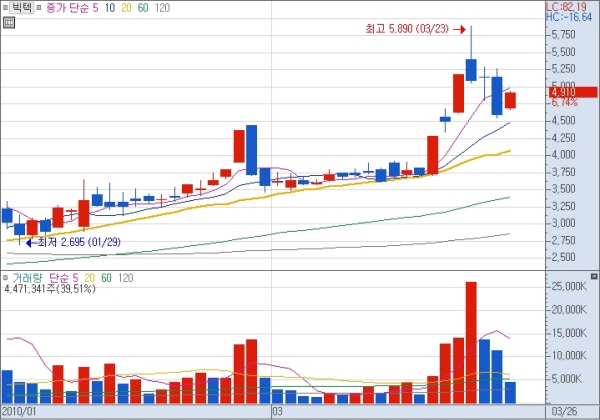Click the red arrow at the 최고 5,890 label

[462, 30]
